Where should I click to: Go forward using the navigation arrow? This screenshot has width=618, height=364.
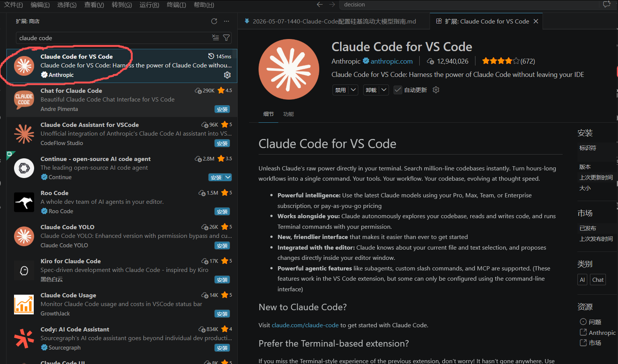(x=332, y=5)
